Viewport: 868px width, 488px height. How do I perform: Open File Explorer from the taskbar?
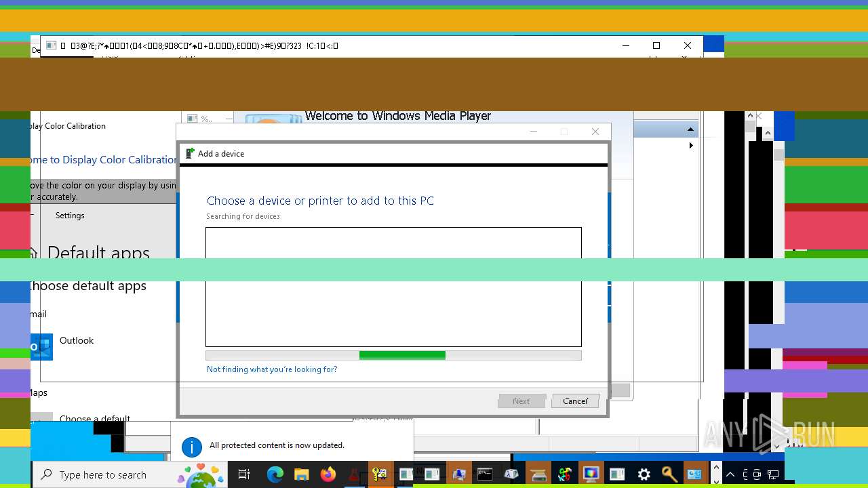[301, 474]
